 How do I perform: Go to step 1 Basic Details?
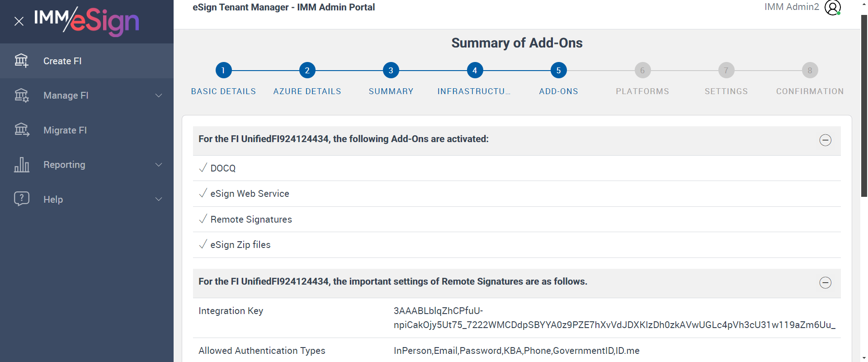[223, 71]
